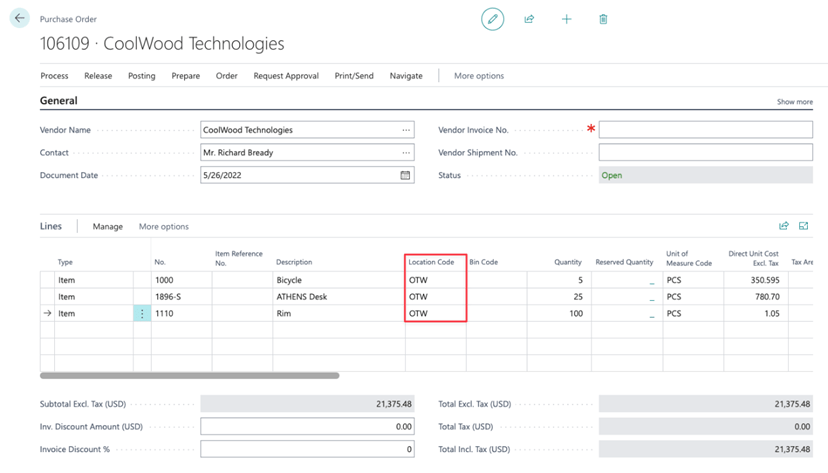Open row options for Rim line
The height and width of the screenshot is (473, 828).
coord(142,313)
